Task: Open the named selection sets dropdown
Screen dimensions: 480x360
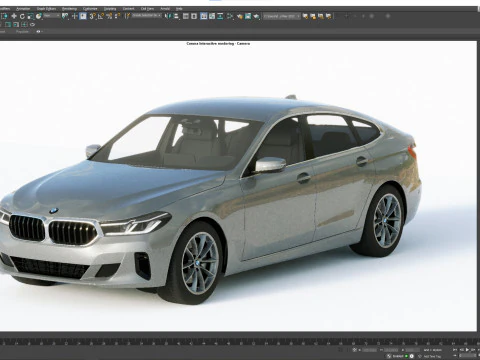Action: point(147,16)
